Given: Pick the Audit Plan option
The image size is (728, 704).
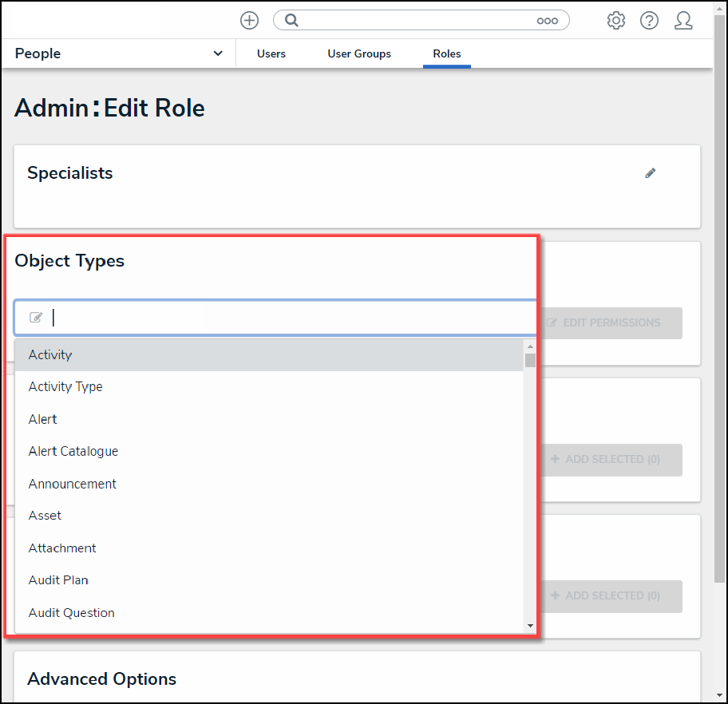Looking at the screenshot, I should (58, 580).
